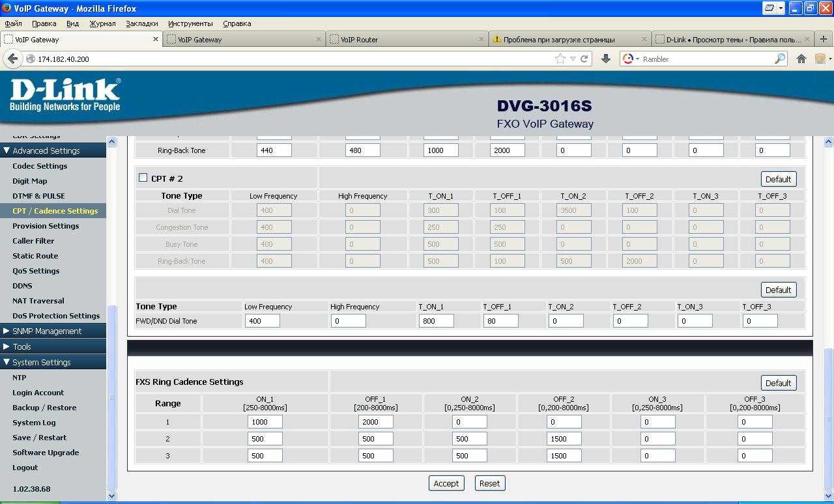Click the search magnifier icon
This screenshot has width=834, height=504.
coord(780,59)
